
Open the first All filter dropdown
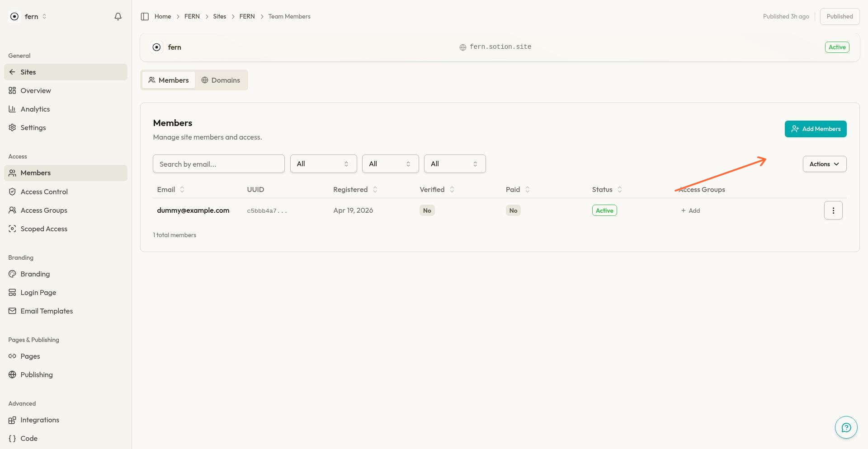[323, 164]
